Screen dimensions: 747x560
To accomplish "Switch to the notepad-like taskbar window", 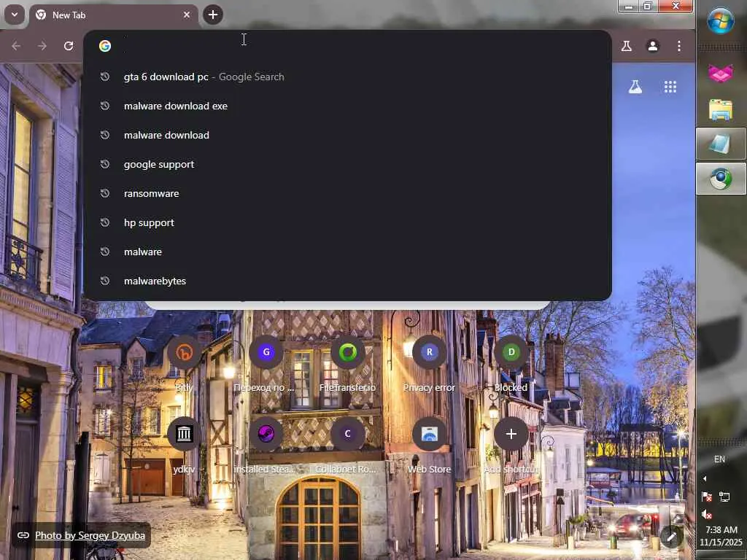I will [x=721, y=144].
